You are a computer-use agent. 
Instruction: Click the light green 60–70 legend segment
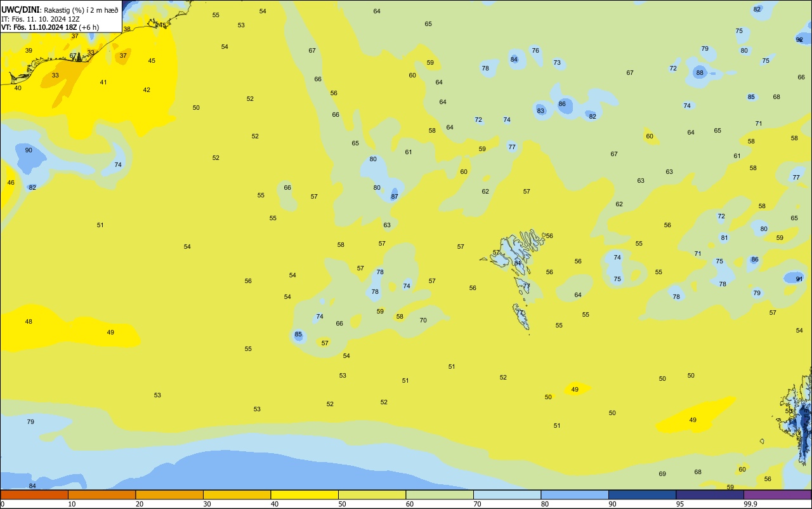pos(440,494)
